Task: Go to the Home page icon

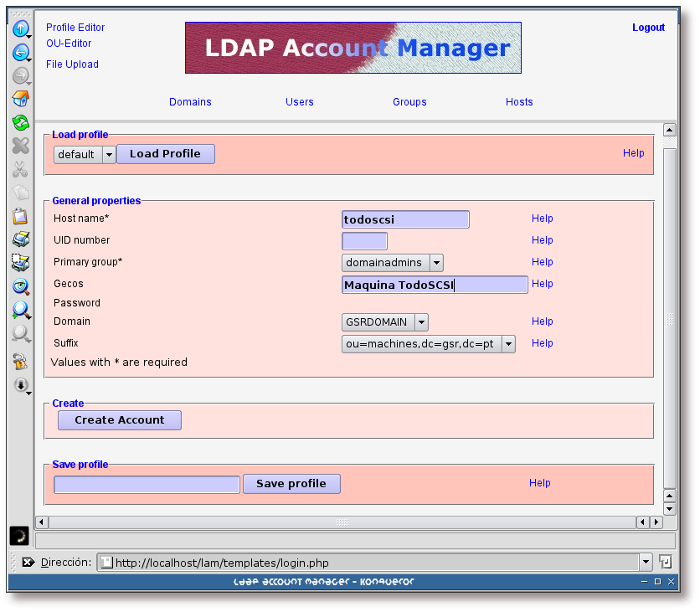Action: pos(20,99)
